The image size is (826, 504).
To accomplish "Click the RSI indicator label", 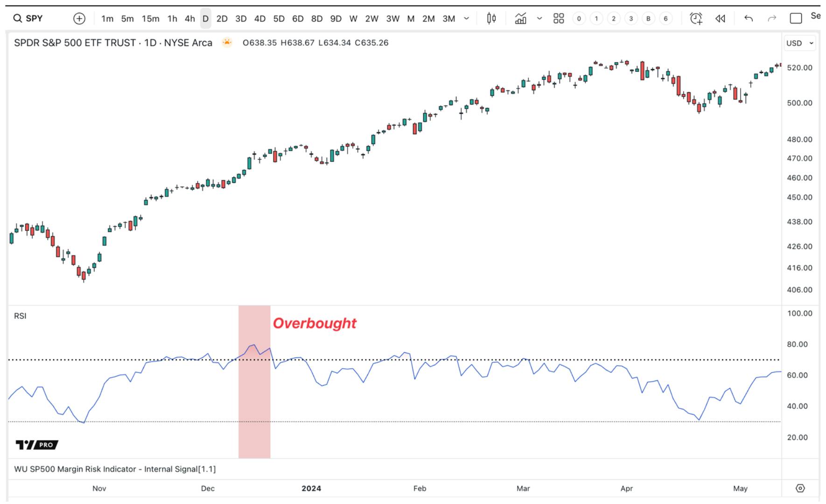I will click(x=20, y=316).
